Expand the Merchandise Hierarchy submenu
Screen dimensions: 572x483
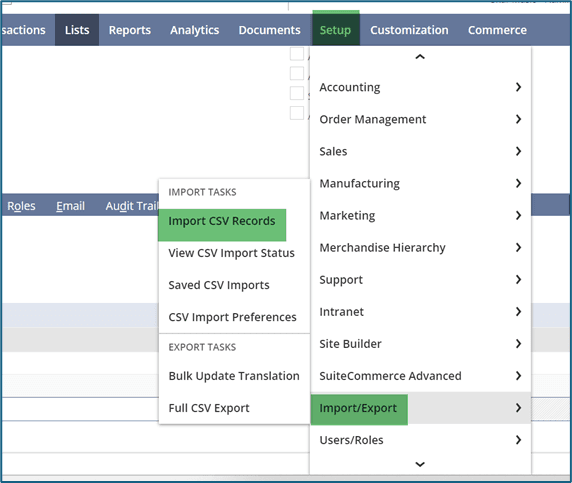coord(421,248)
